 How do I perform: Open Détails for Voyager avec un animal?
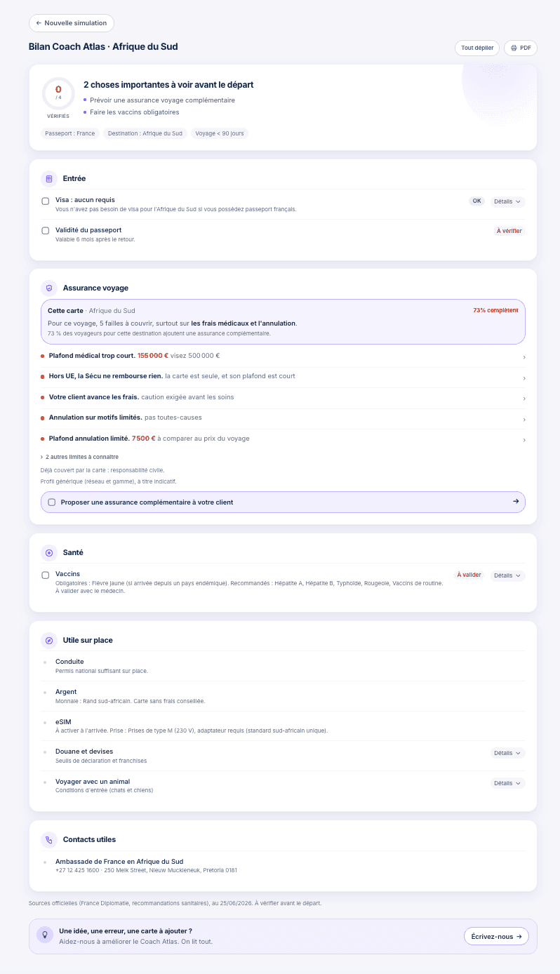[x=507, y=783]
